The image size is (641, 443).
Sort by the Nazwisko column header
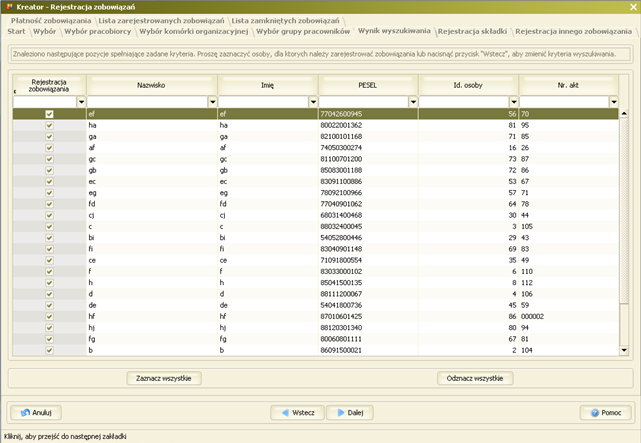click(151, 85)
